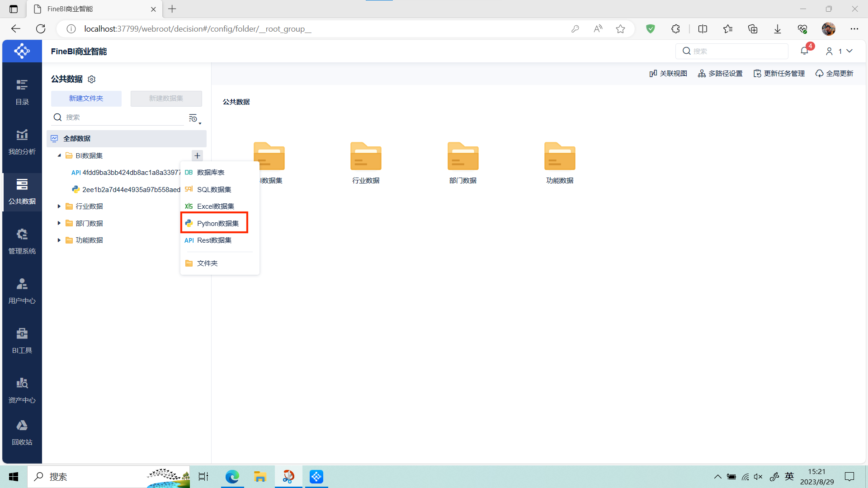Choose SQL数据集 from the menu
The height and width of the screenshot is (488, 868).
pyautogui.click(x=220, y=190)
